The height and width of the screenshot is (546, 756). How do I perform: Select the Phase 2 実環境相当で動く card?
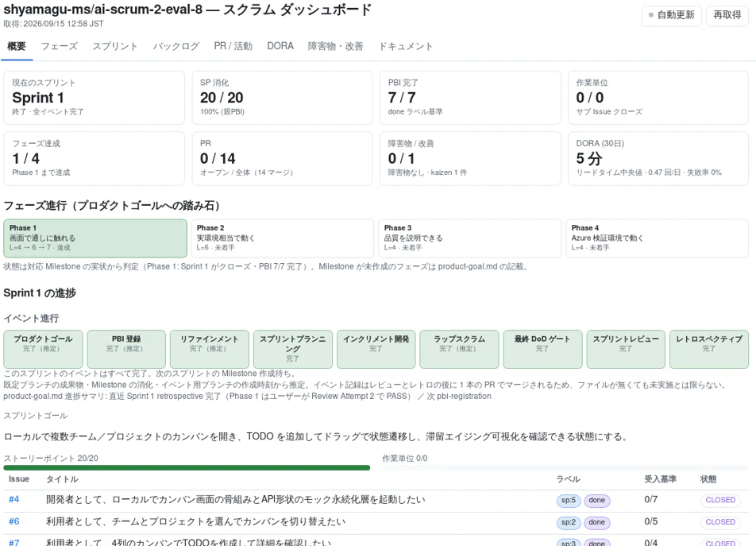283,238
